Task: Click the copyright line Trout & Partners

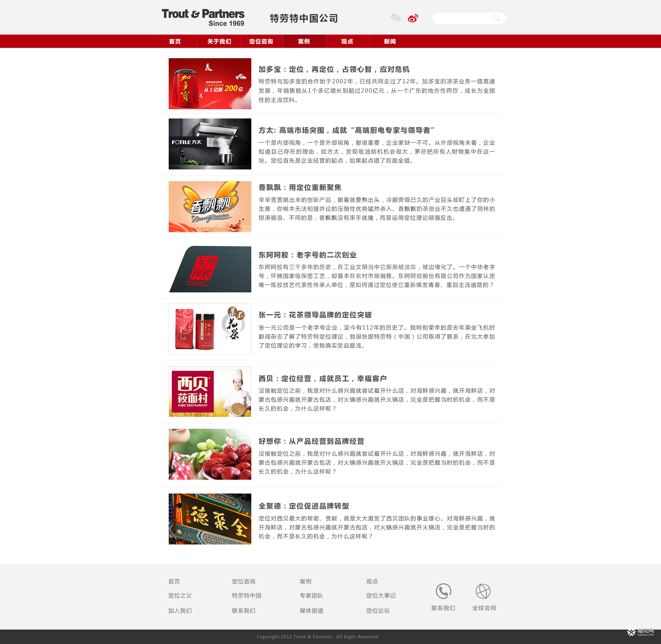Action: coord(317,637)
